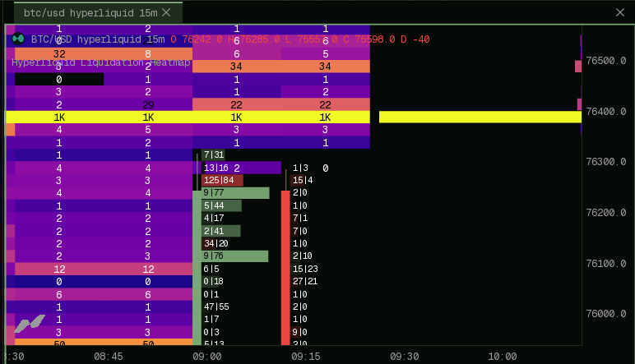The height and width of the screenshot is (364, 635).
Task: Click the 76000.0 price axis label
Action: click(x=606, y=313)
